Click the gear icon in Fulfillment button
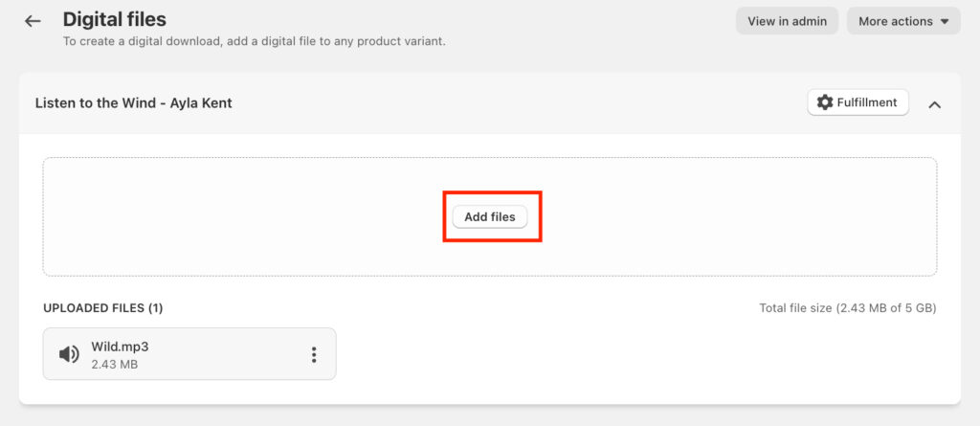The height and width of the screenshot is (426, 980). (x=825, y=102)
